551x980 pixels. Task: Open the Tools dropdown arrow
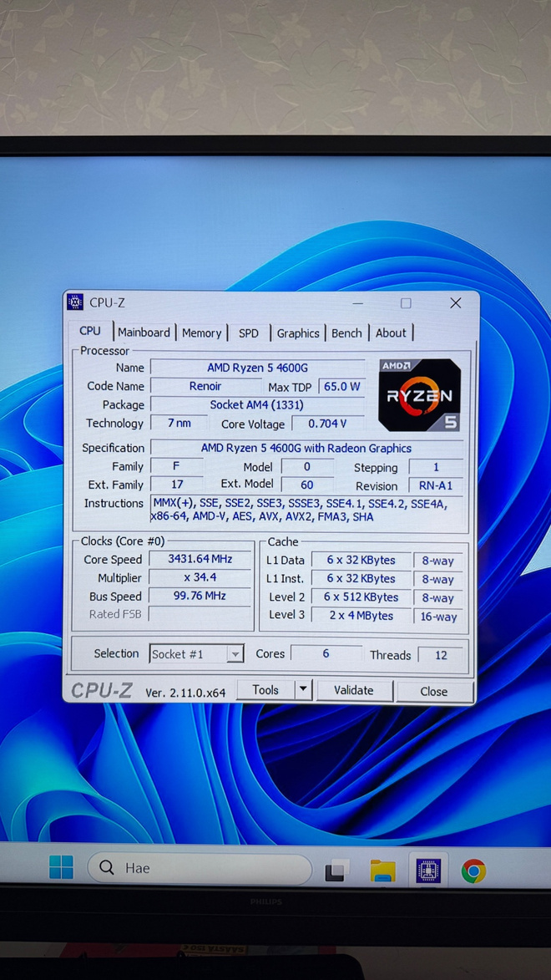click(x=303, y=690)
